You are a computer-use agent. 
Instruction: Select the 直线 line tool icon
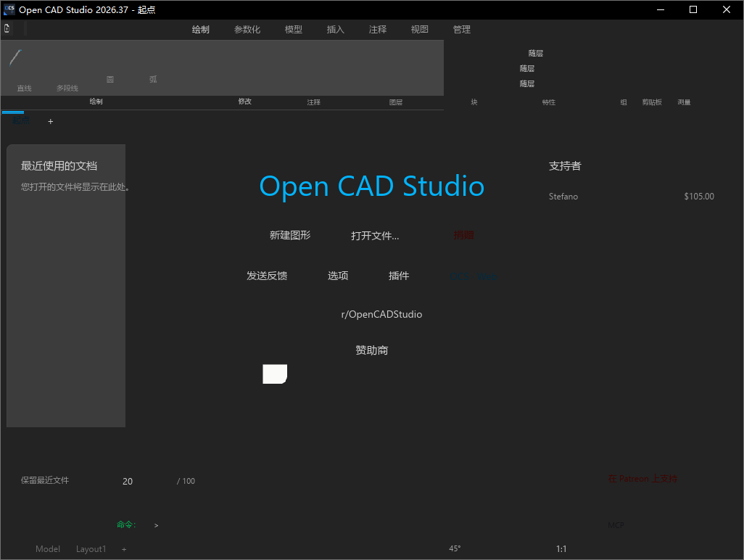click(x=16, y=58)
